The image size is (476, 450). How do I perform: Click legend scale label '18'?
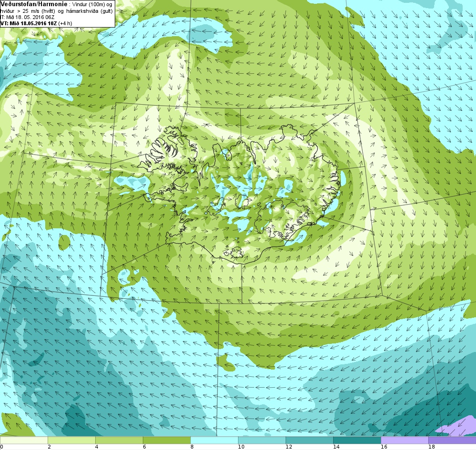pyautogui.click(x=432, y=447)
